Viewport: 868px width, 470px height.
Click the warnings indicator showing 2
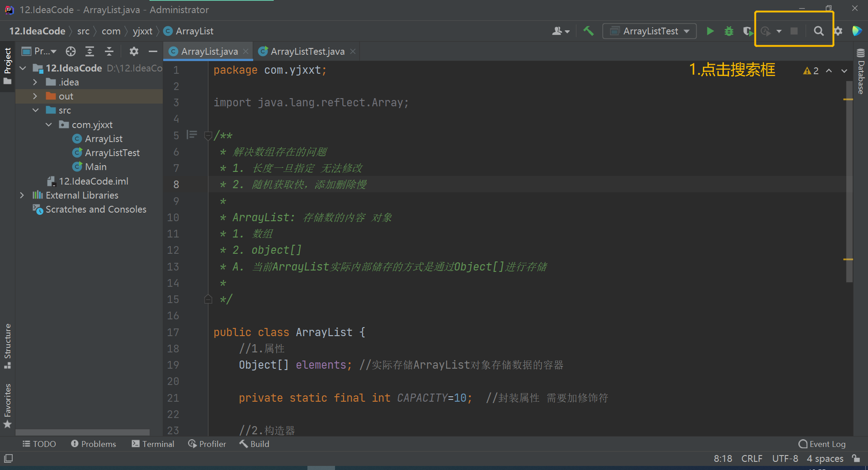811,71
